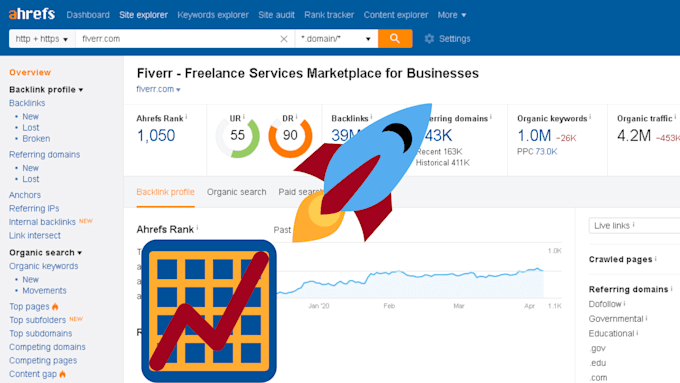The width and height of the screenshot is (680, 383).
Task: Expand the More menu in top navigation
Action: (451, 15)
